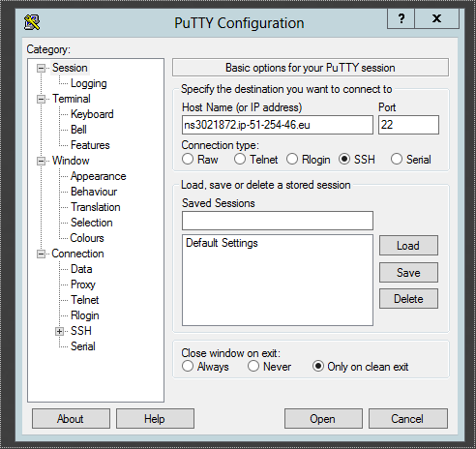Image resolution: width=476 pixels, height=449 pixels.
Task: Open Rlogin settings in the category tree
Action: coord(85,315)
